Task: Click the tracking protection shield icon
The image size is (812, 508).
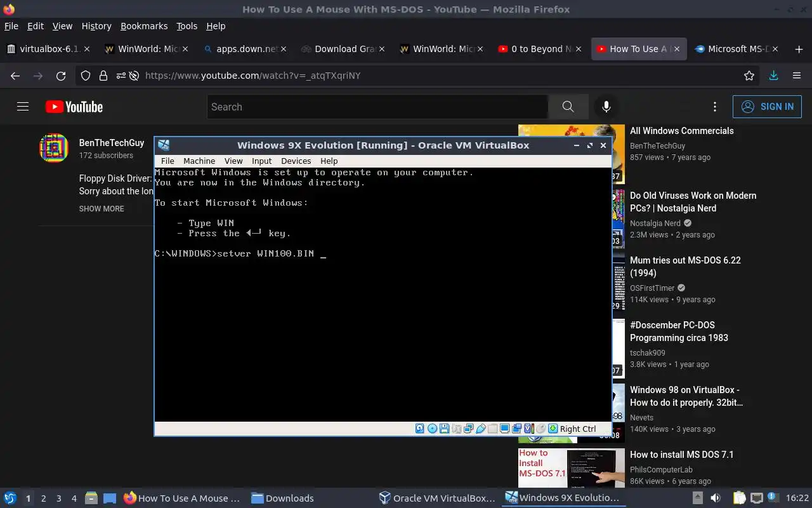Action: [x=86, y=76]
